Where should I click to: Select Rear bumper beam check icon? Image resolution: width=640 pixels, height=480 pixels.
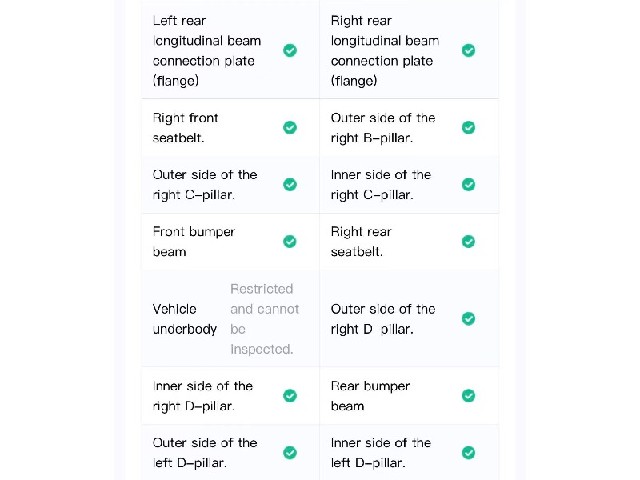(468, 396)
